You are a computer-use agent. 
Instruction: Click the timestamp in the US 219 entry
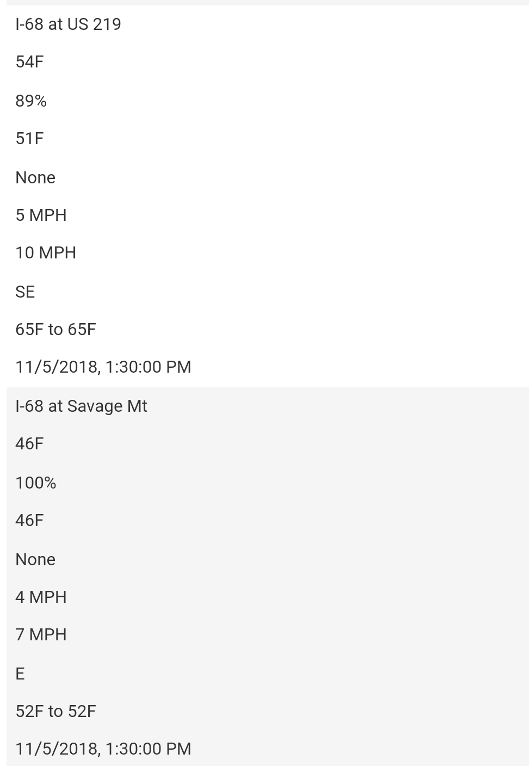point(103,367)
